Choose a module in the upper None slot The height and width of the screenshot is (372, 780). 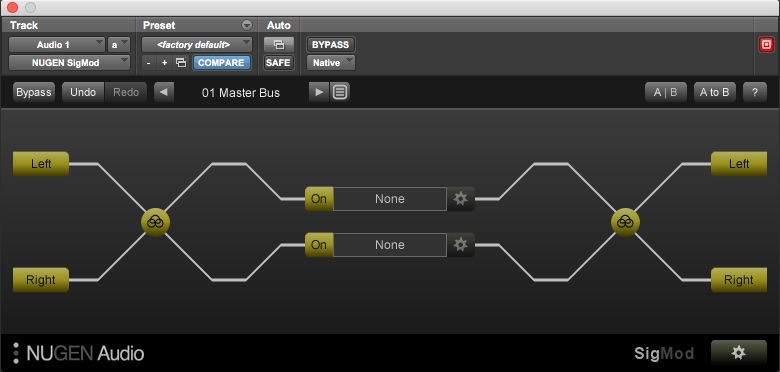point(390,199)
